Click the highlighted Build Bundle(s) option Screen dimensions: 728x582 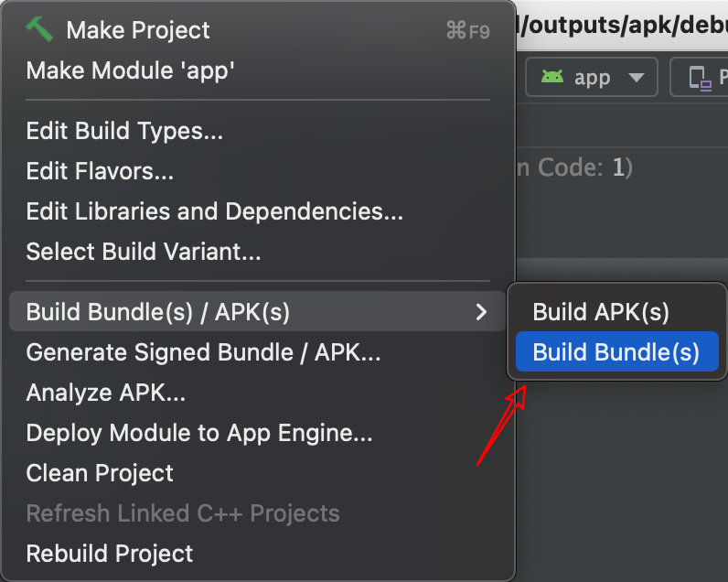click(x=616, y=352)
